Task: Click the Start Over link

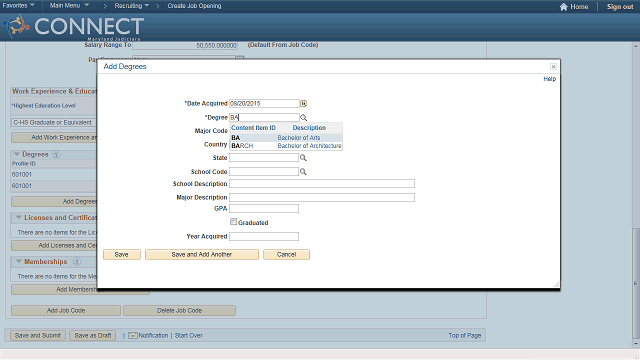Action: click(x=189, y=336)
